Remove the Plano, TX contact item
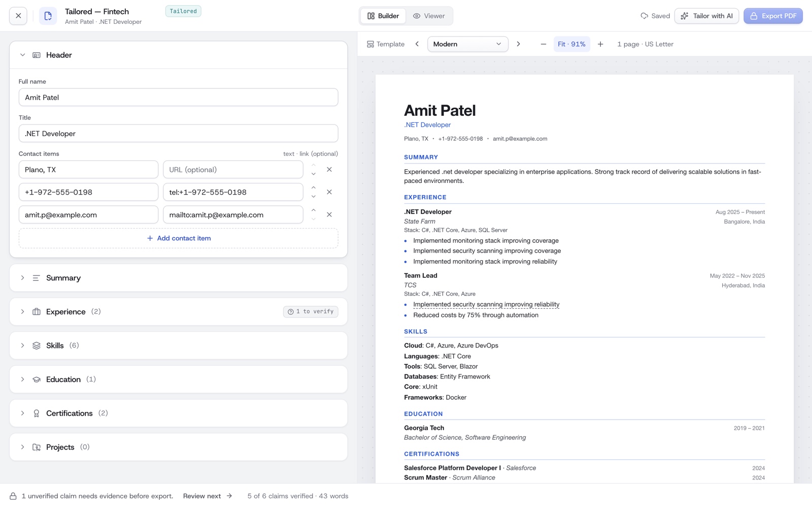 [329, 170]
